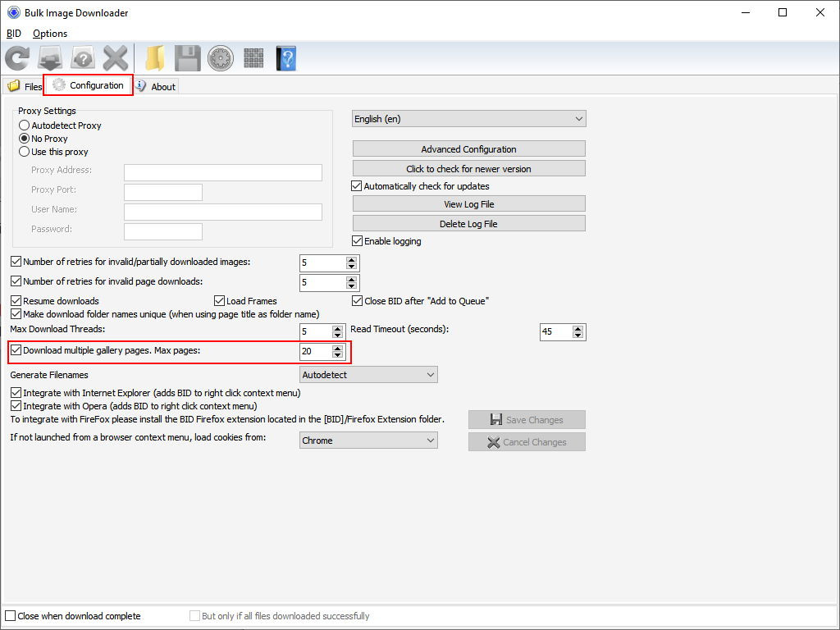Select the Autodetect Proxy radio button
The height and width of the screenshot is (630, 840).
(x=24, y=126)
